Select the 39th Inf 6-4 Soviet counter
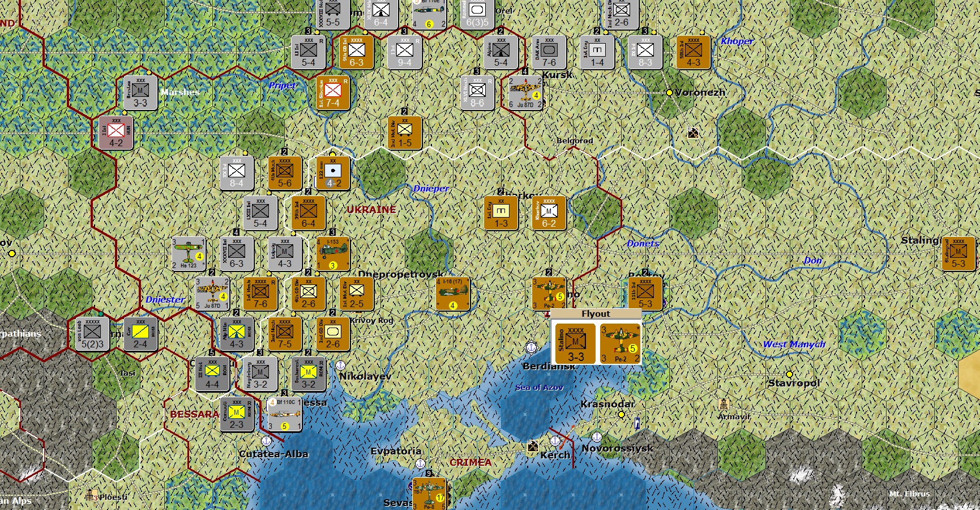The image size is (980, 510). 309,213
